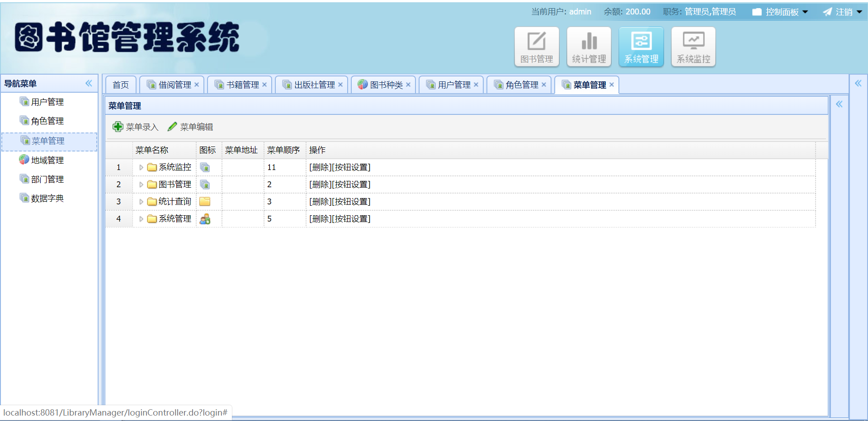
Task: Delete the 统计查询 menu entry
Action: 320,202
